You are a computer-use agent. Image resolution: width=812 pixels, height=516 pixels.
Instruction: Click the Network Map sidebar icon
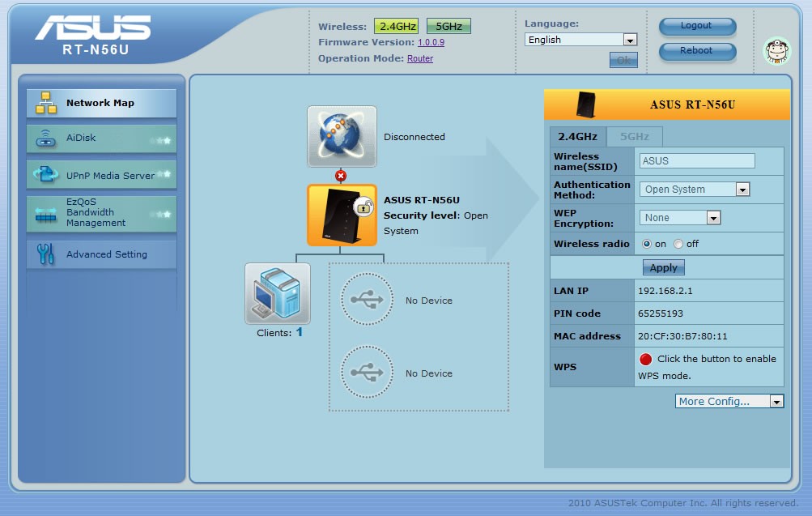46,103
